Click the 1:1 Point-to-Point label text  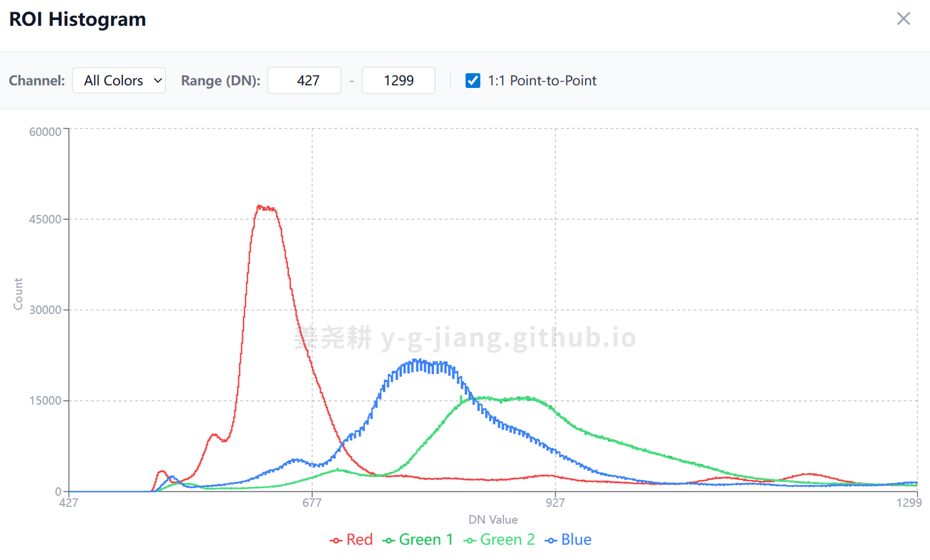click(x=542, y=81)
